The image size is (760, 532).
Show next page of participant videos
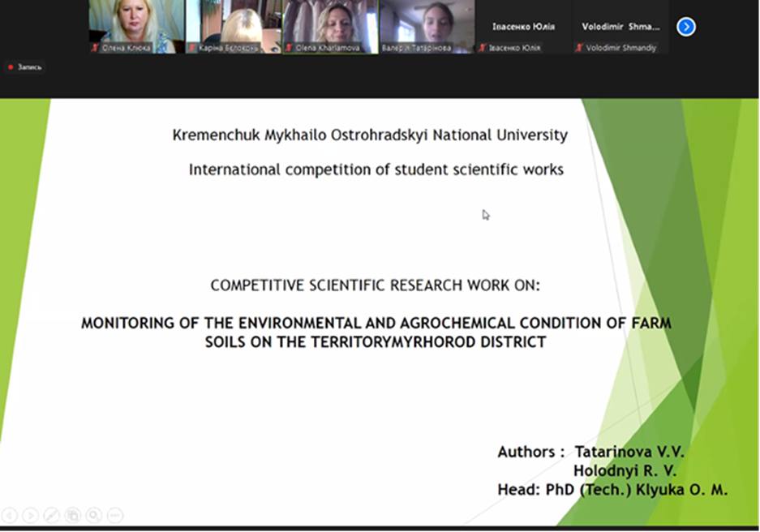pos(686,27)
